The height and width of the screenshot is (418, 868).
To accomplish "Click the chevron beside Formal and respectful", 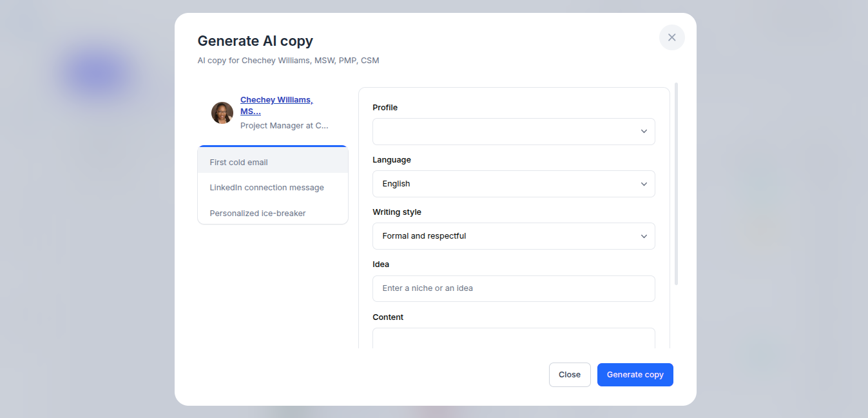I will [644, 236].
